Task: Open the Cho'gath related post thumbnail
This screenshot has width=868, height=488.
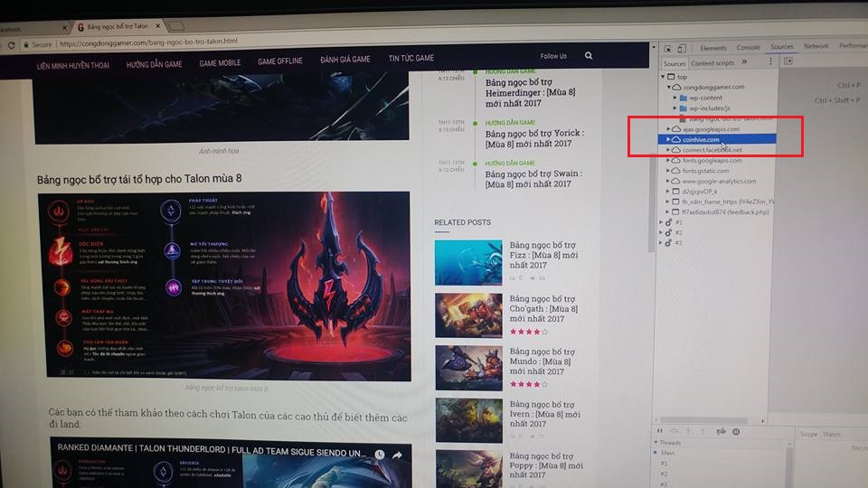Action: pyautogui.click(x=468, y=314)
